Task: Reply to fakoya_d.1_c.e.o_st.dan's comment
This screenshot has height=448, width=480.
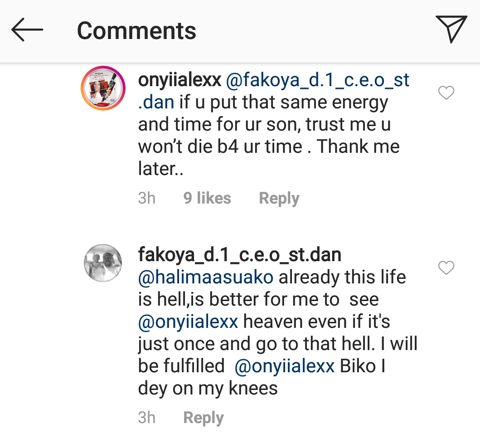Action: [203, 417]
